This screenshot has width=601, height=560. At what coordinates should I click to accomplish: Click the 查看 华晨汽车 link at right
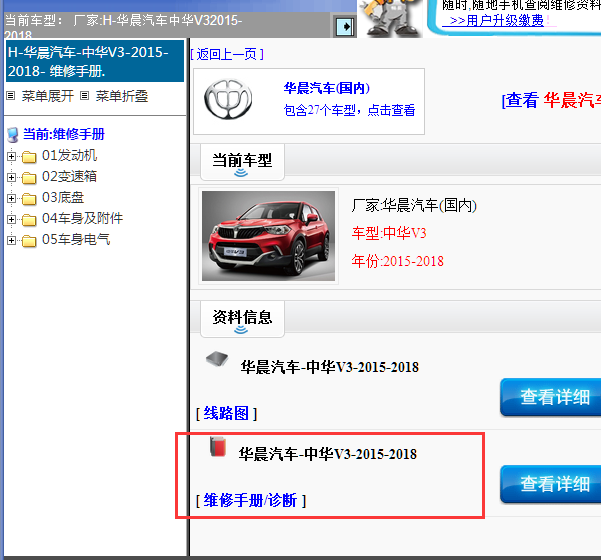point(551,100)
